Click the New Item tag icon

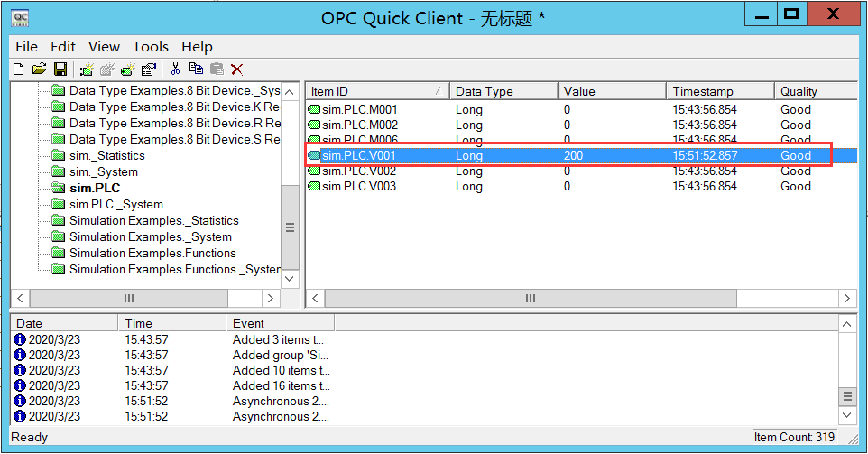(128, 69)
